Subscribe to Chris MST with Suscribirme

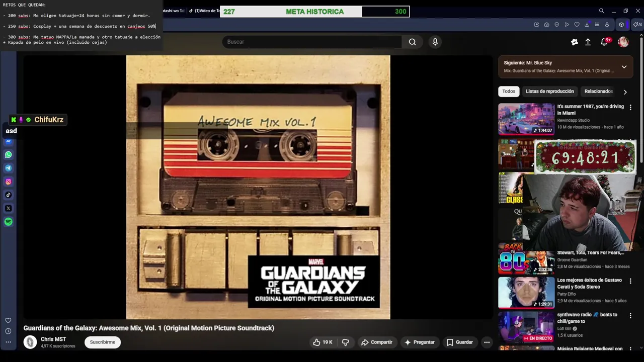(x=103, y=342)
